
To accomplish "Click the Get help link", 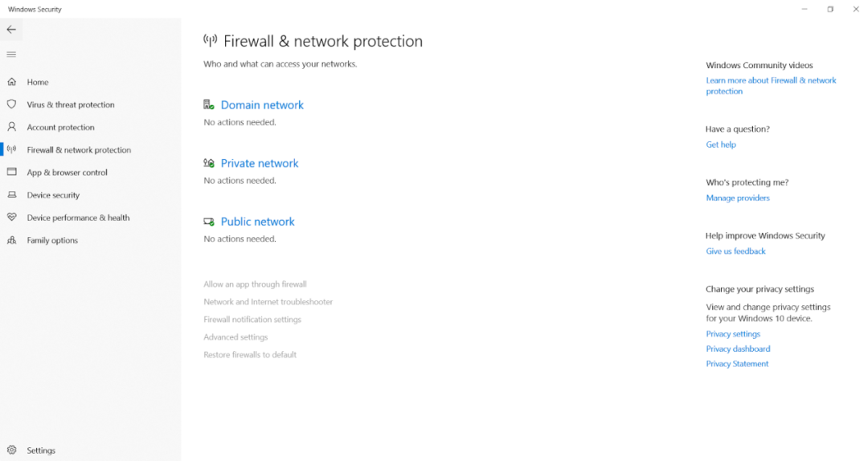I will 721,145.
